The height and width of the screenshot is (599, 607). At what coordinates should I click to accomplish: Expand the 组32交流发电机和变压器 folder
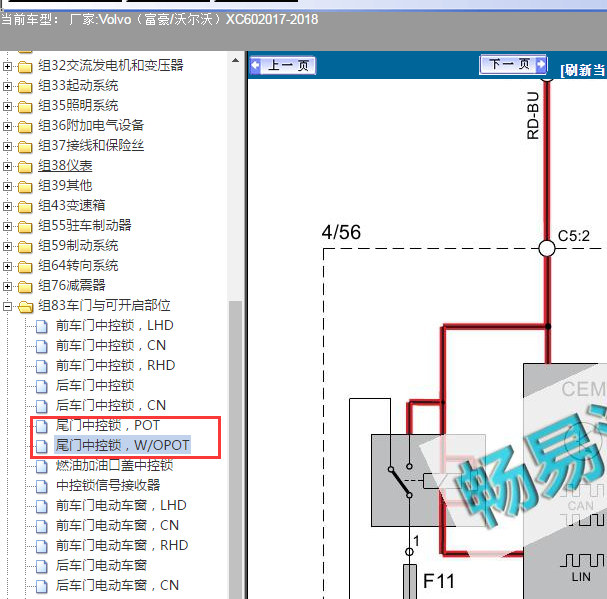coord(7,66)
